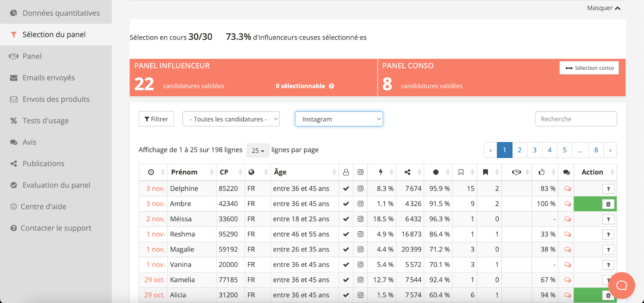Click the question mark action for Méissa

coord(608,220)
